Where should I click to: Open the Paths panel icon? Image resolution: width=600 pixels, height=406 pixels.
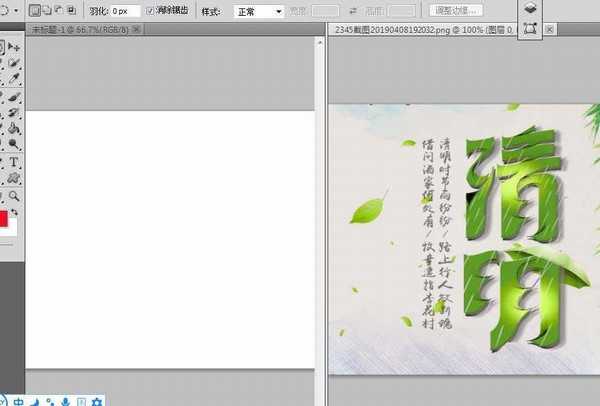[x=530, y=29]
